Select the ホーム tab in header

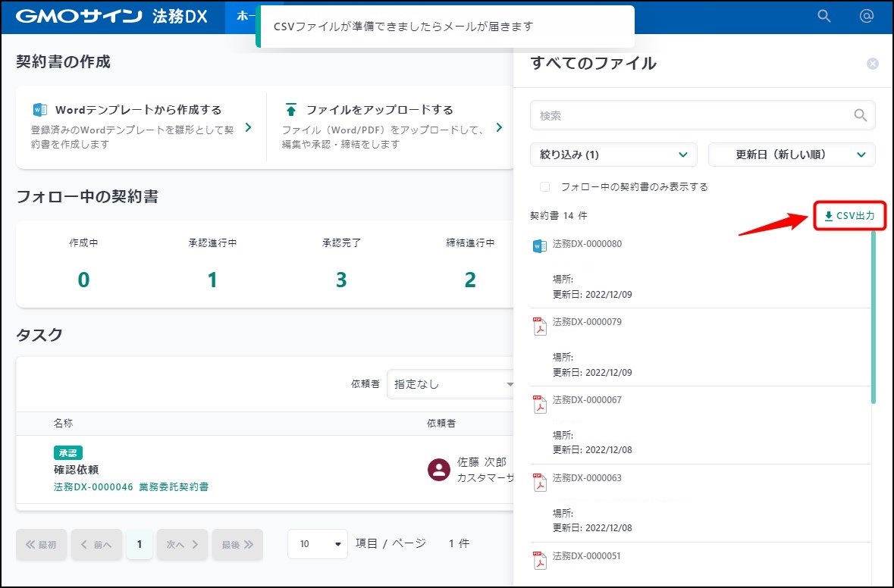coord(246,16)
